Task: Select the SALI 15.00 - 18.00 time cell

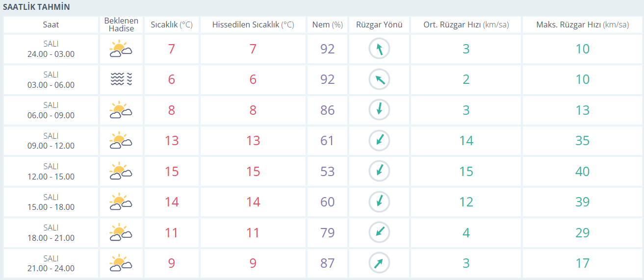Action: 51,202
